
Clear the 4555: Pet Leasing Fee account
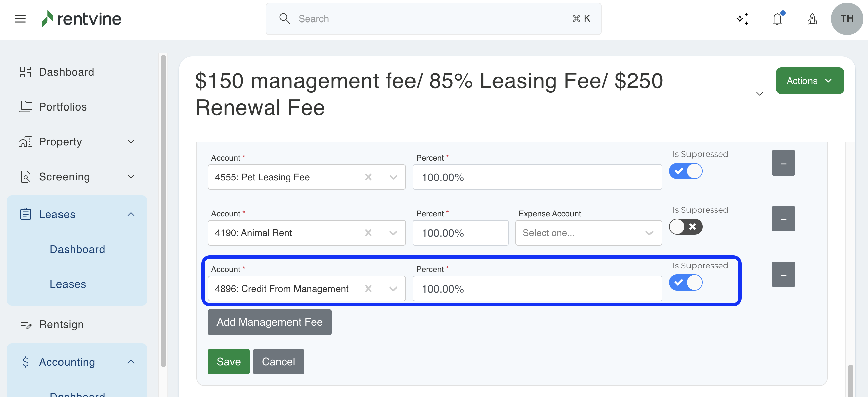click(x=368, y=177)
